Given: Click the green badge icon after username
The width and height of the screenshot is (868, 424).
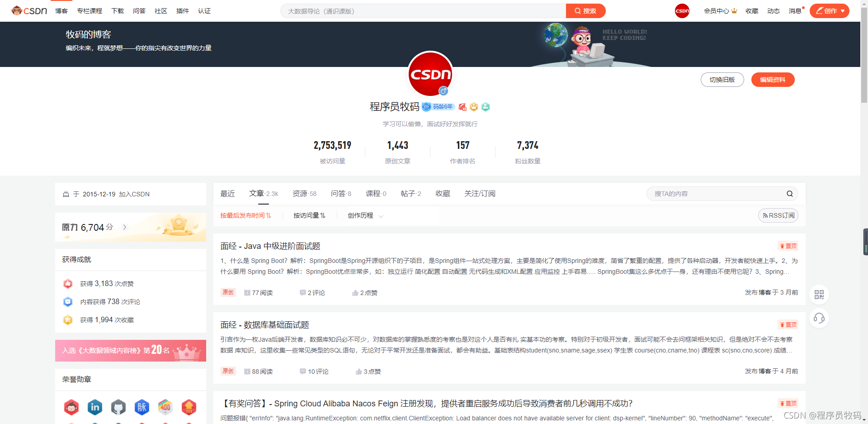Looking at the screenshot, I should [486, 107].
